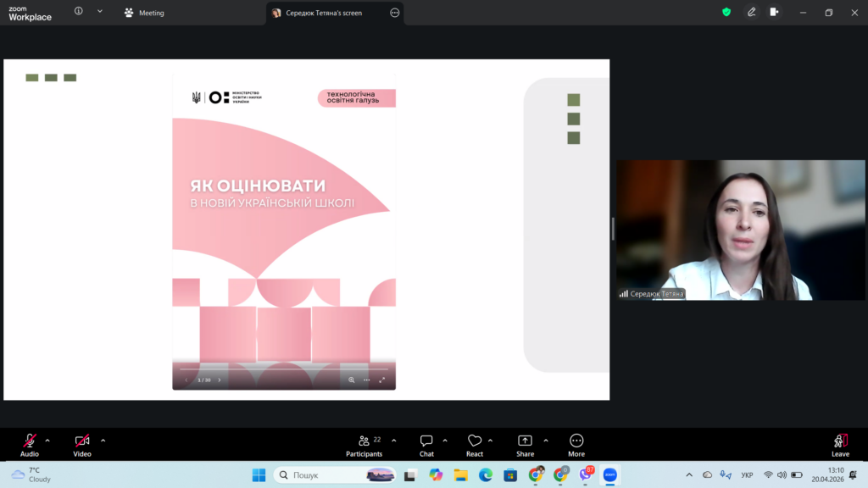Go to next page in document viewer
Viewport: 868px width, 488px height.
coord(220,380)
